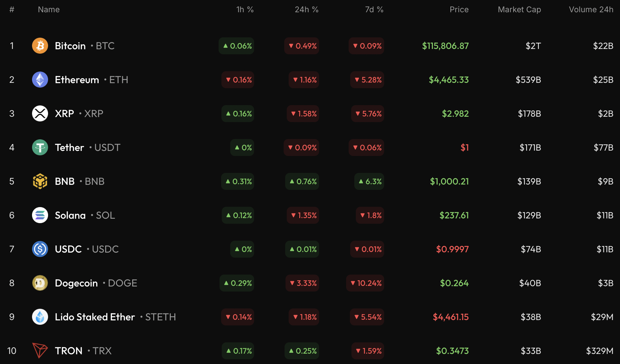Click the Tether logo icon
Viewport: 620px width, 364px height.
point(40,147)
